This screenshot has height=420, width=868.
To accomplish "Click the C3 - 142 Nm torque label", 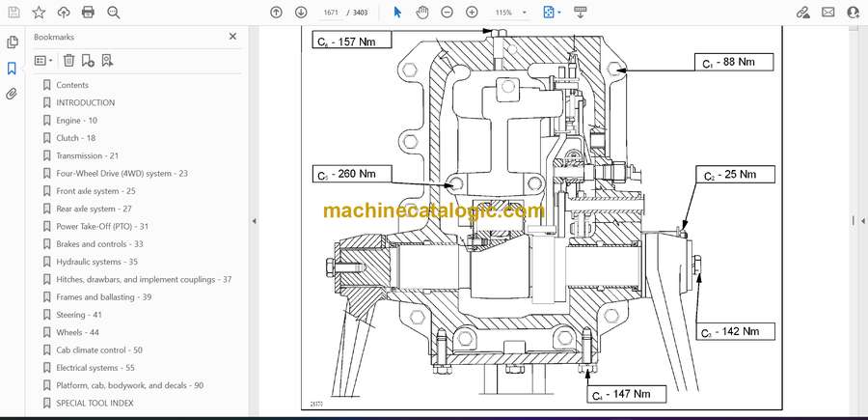I will (736, 331).
